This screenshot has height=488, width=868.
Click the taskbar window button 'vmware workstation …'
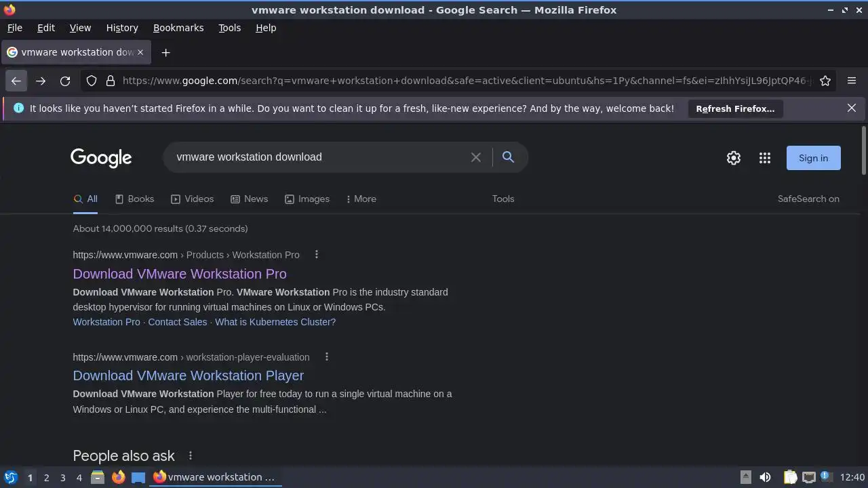click(215, 477)
